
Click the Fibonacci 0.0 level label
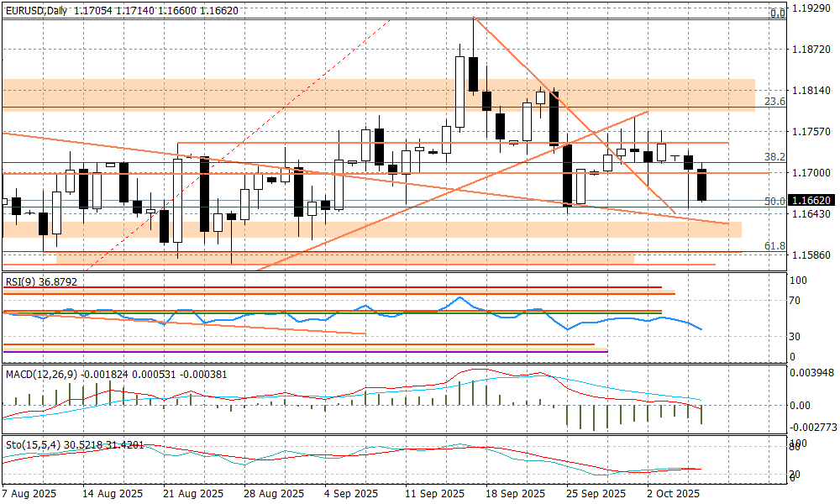coord(778,13)
